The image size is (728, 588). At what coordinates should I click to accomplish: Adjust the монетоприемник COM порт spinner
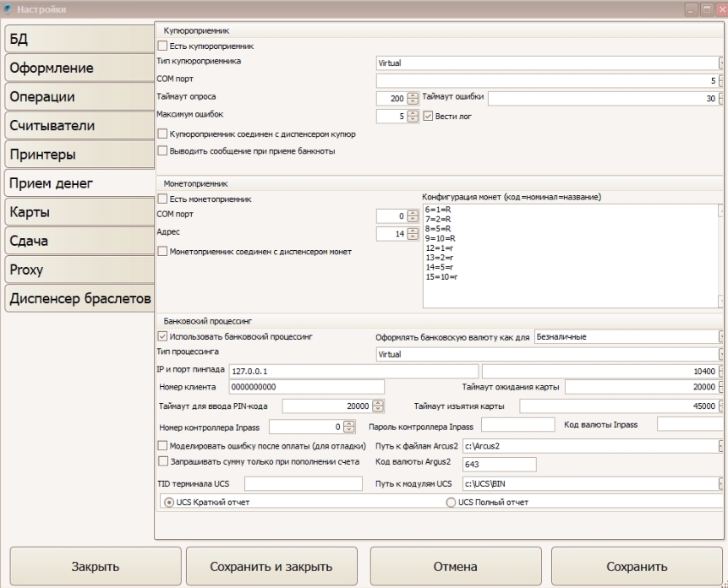click(413, 216)
